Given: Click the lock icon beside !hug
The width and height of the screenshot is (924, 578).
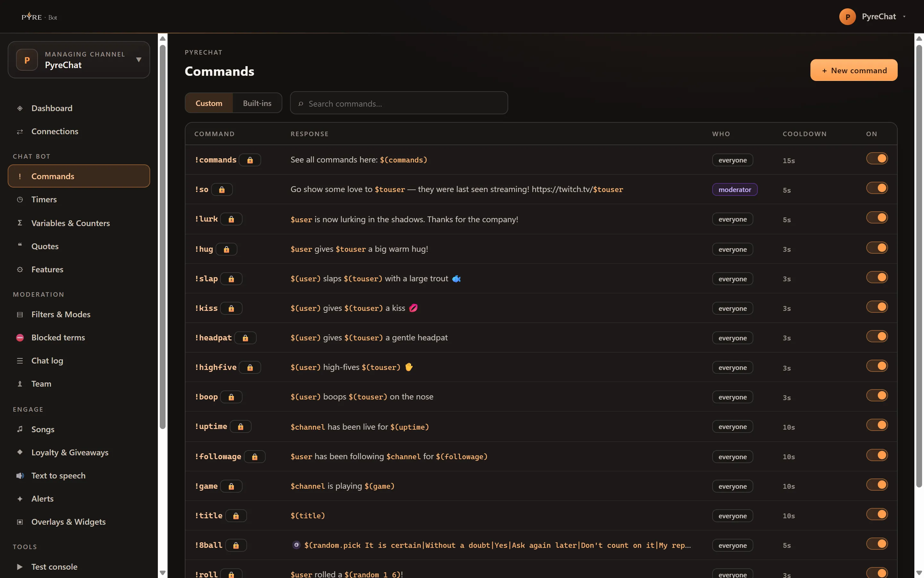Looking at the screenshot, I should point(227,249).
